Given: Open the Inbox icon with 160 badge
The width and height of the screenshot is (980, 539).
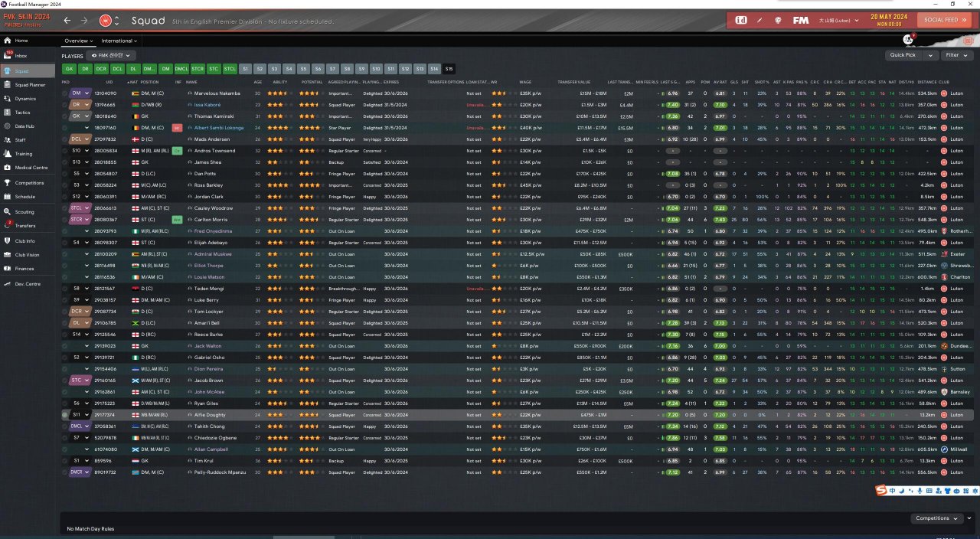Looking at the screenshot, I should [x=8, y=56].
